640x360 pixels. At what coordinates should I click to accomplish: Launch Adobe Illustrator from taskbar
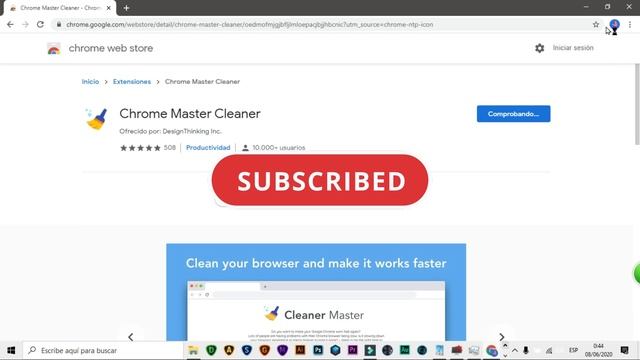(300, 350)
